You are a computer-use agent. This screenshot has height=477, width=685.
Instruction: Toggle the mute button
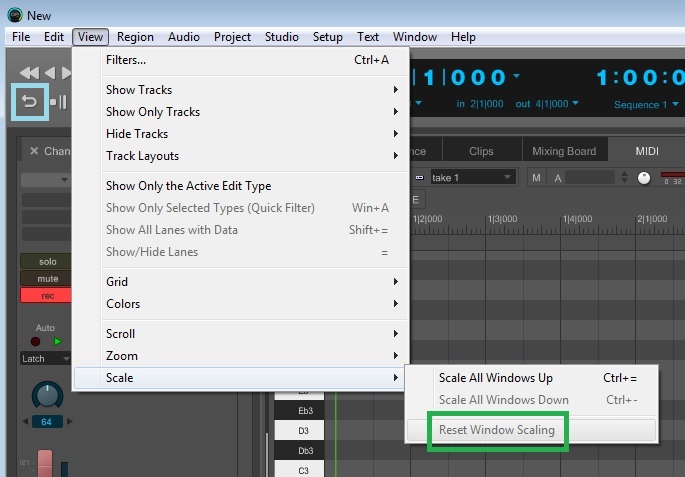point(45,279)
